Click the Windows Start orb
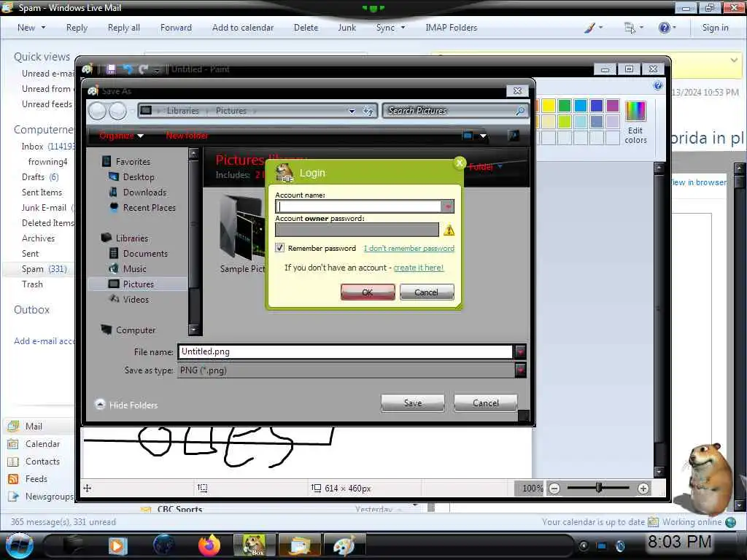This screenshot has height=560, width=747. coord(19,545)
